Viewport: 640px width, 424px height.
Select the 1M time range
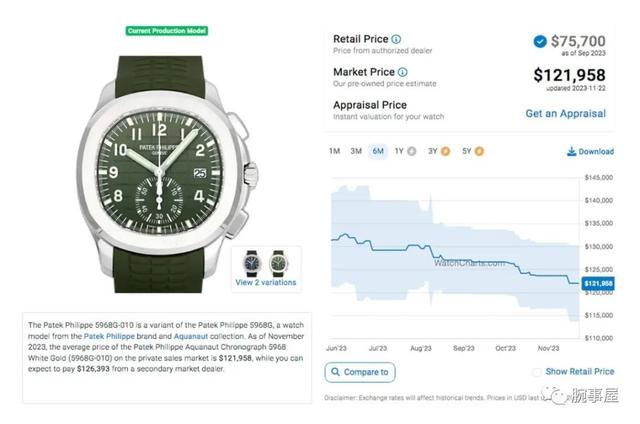(334, 151)
